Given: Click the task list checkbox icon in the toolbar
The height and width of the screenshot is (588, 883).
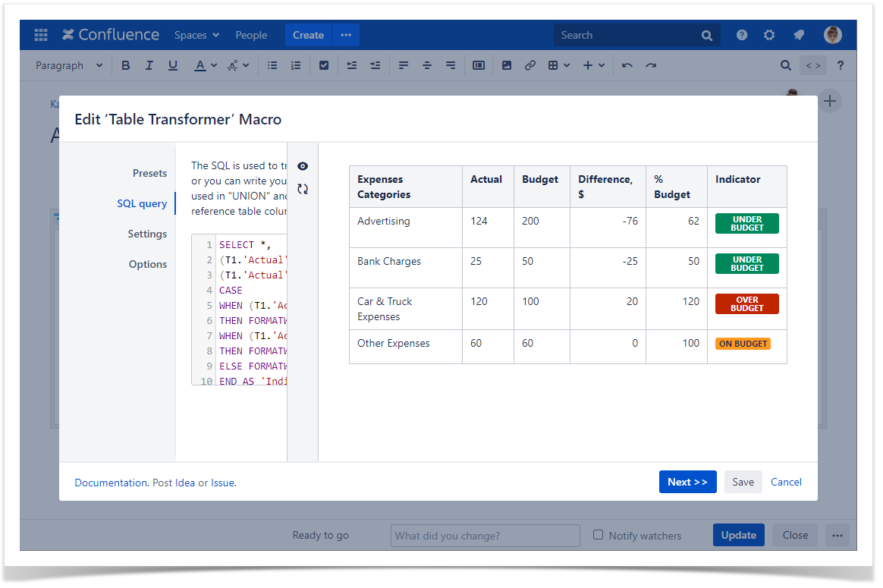Looking at the screenshot, I should point(324,66).
